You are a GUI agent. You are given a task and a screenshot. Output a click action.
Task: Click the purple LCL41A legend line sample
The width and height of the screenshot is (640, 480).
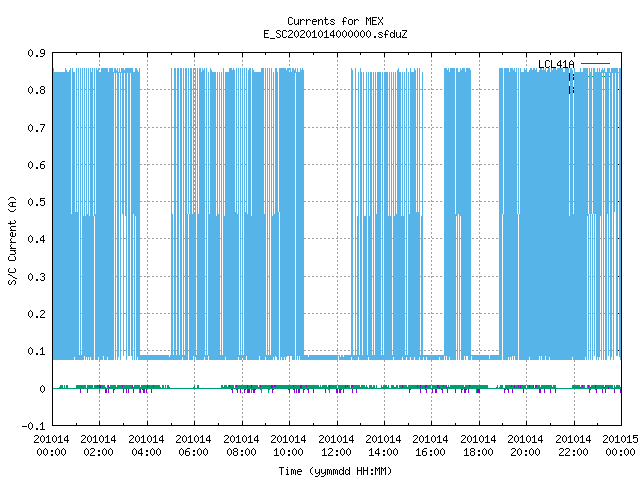(595, 64)
